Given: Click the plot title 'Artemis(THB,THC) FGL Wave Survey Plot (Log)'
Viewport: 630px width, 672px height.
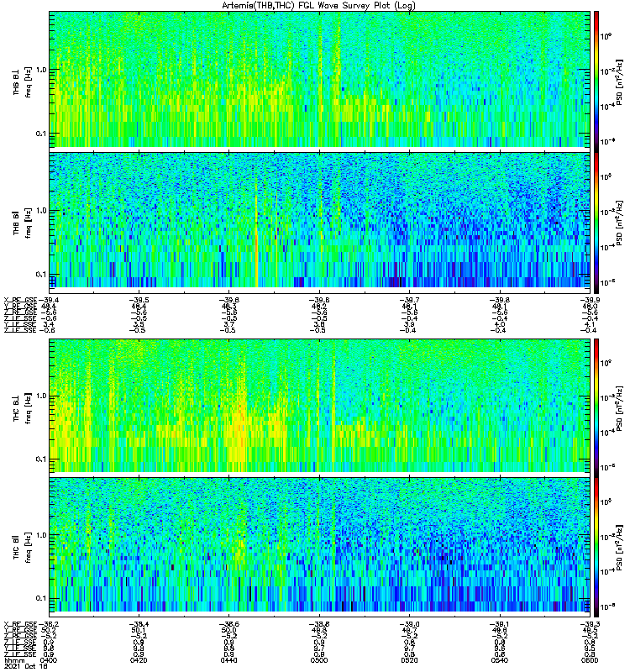Looking at the screenshot, I should 318,5.
